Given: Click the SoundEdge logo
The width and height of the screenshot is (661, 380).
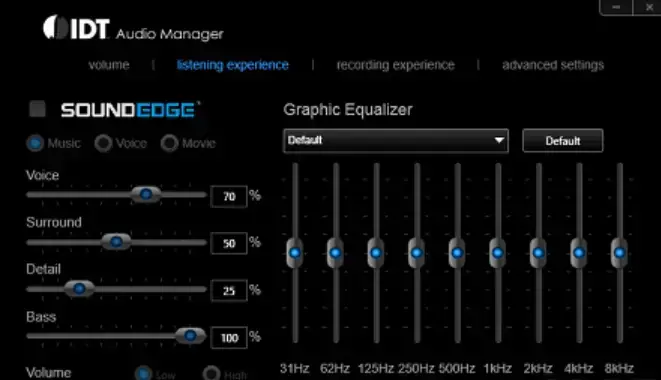Looking at the screenshot, I should click(130, 110).
